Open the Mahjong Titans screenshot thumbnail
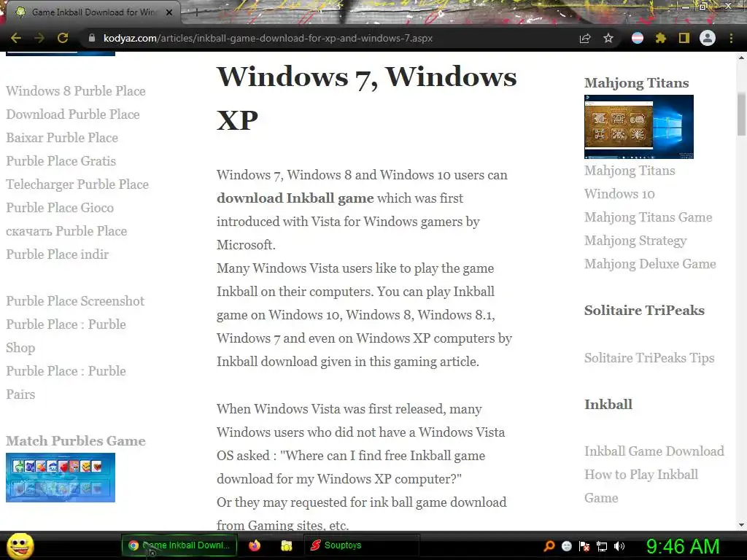Screen dimensions: 747x560 pyautogui.click(x=639, y=127)
